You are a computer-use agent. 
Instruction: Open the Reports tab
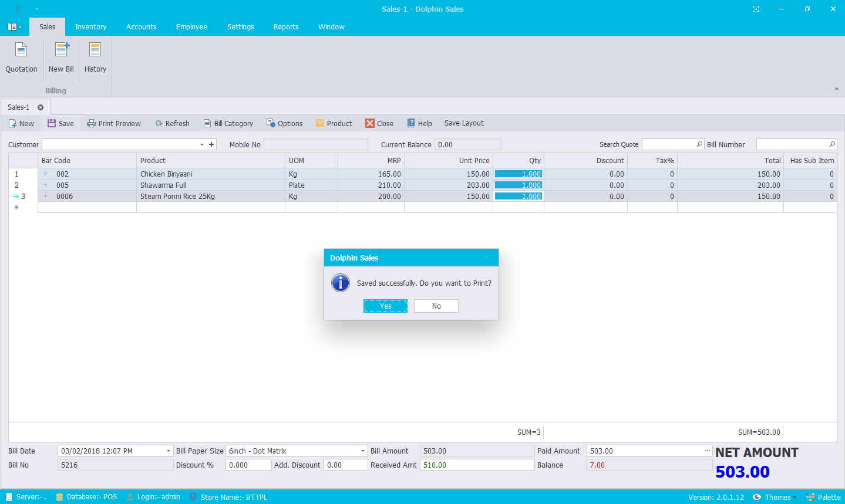point(286,27)
